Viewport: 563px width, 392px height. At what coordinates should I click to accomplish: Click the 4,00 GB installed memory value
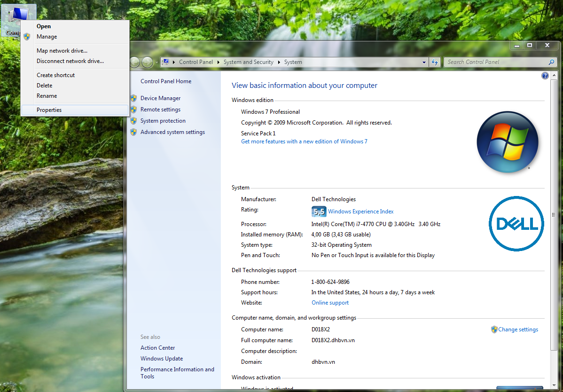click(x=341, y=235)
